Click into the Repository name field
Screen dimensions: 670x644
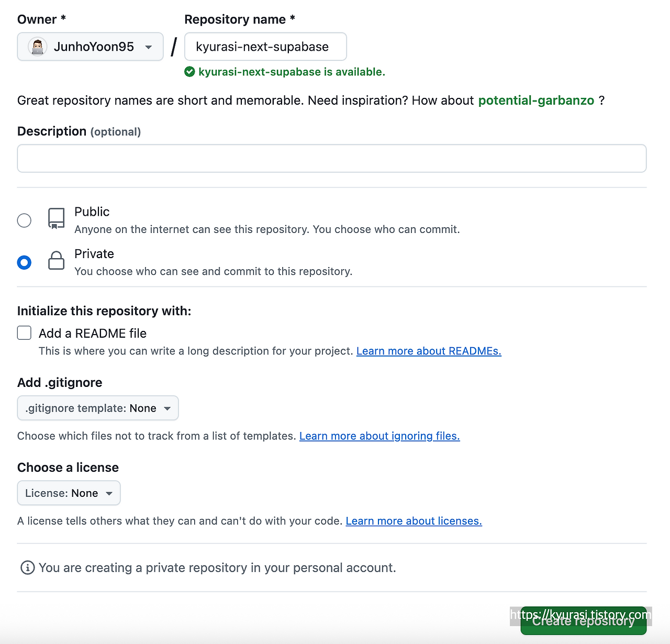265,47
